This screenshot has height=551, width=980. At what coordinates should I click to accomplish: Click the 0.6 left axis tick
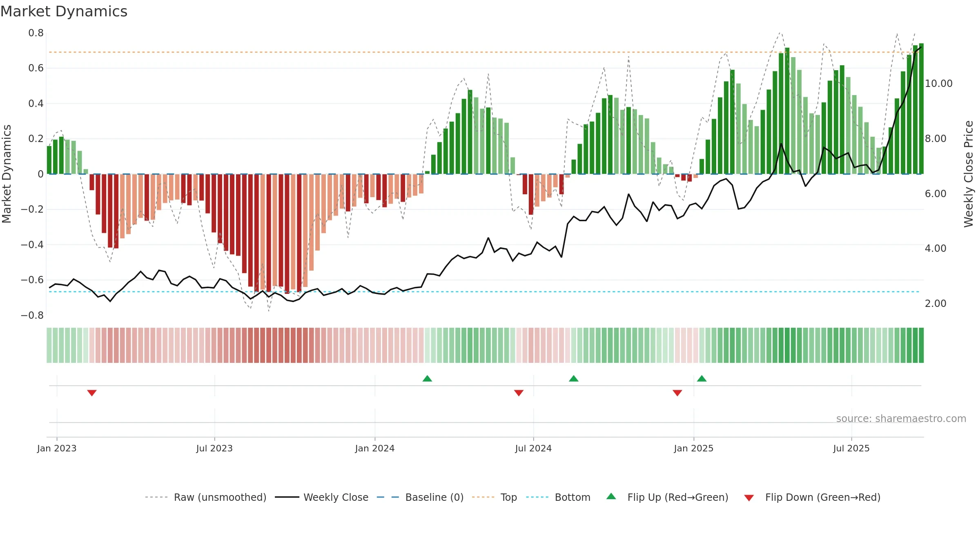(x=36, y=68)
